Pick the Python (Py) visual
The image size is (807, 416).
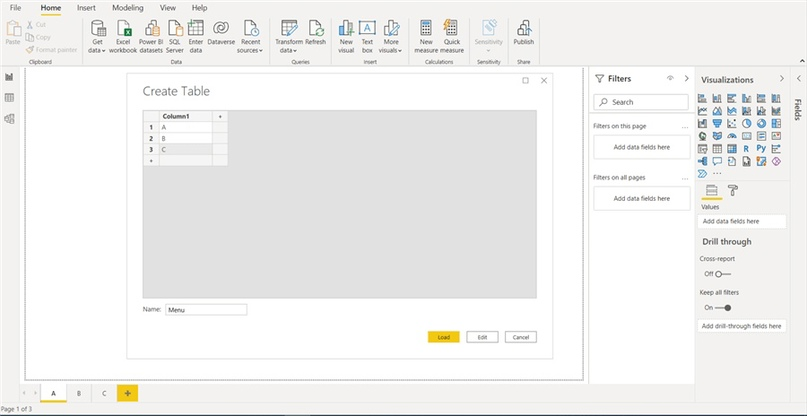761,148
